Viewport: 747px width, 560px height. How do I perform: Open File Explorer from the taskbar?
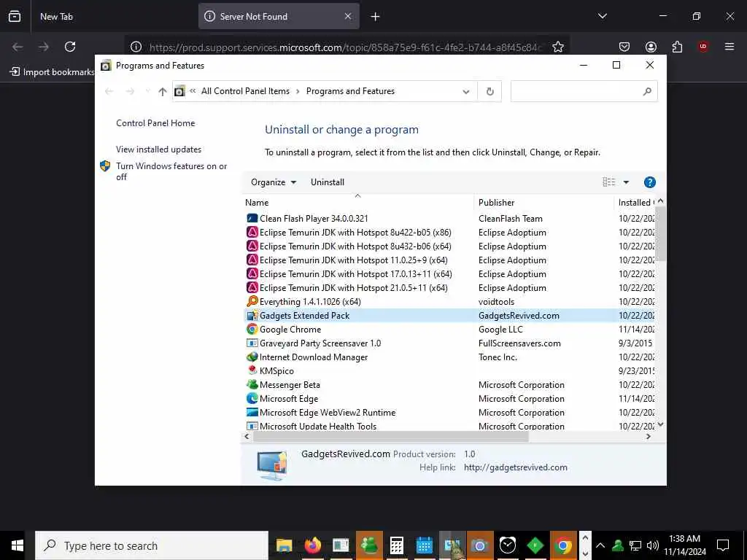tap(285, 545)
